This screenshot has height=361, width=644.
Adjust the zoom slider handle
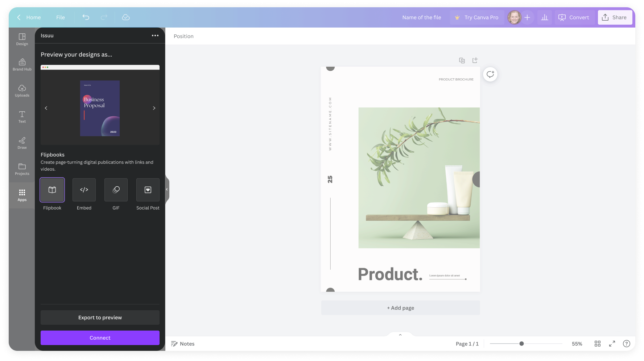tap(521, 344)
